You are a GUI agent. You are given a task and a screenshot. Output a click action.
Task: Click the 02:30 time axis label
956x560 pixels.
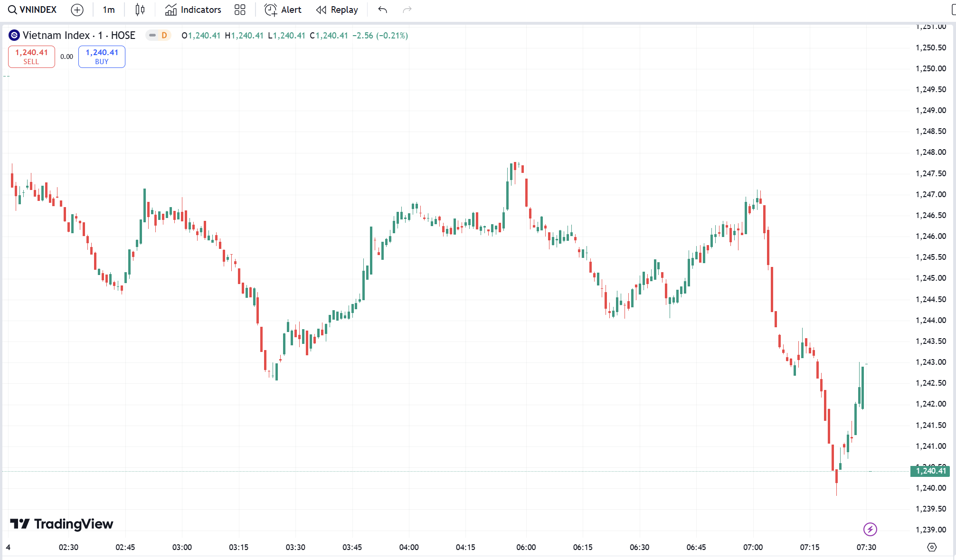[68, 547]
